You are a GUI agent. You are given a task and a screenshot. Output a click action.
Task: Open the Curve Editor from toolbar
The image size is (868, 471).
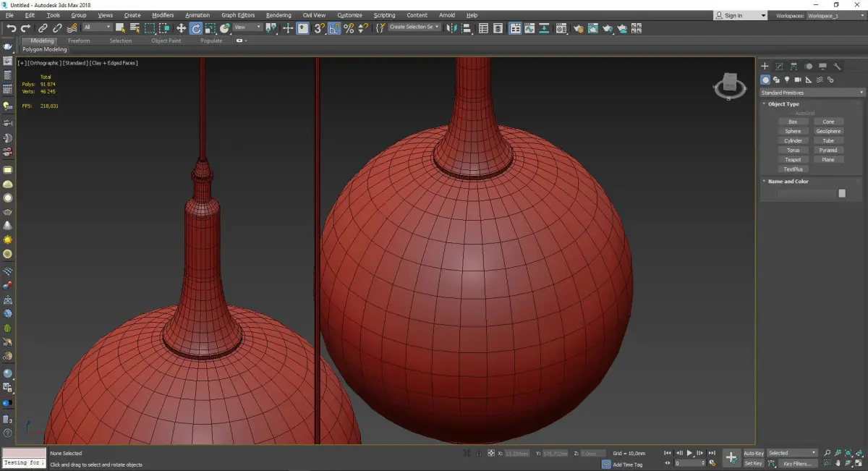[529, 28]
